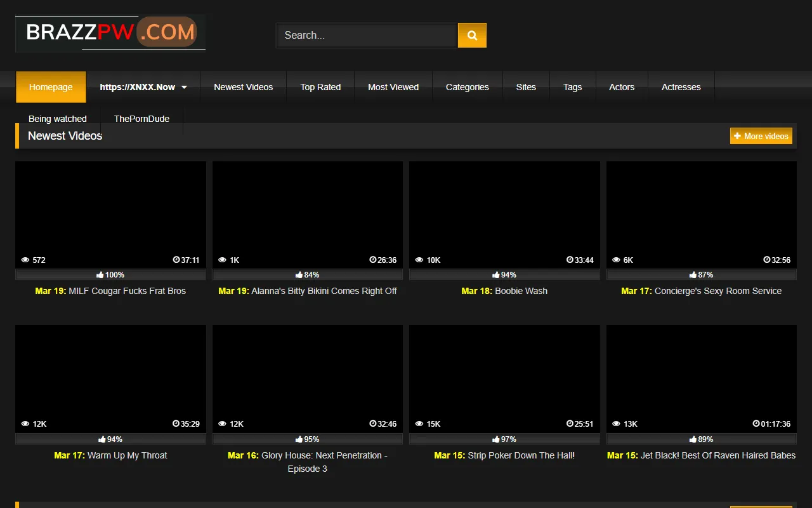Switch to the Homepage tab

click(x=51, y=87)
